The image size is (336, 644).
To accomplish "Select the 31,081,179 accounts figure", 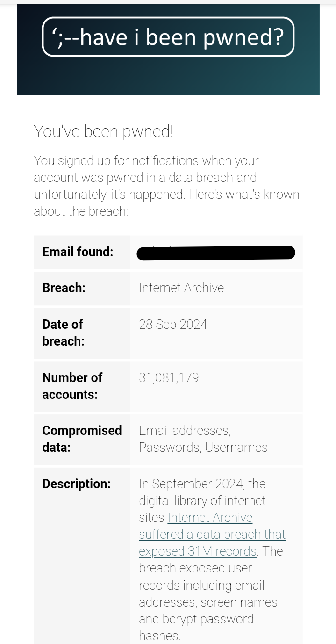I will [169, 378].
